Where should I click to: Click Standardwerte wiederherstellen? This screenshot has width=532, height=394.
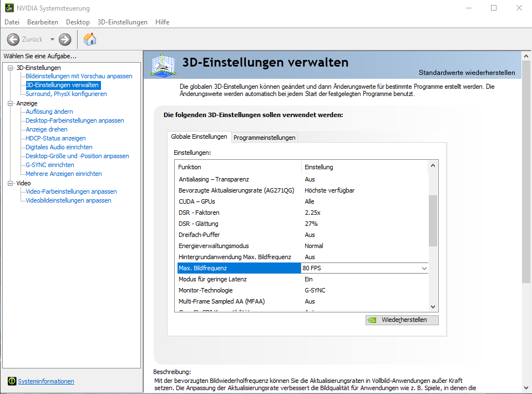pyautogui.click(x=467, y=73)
